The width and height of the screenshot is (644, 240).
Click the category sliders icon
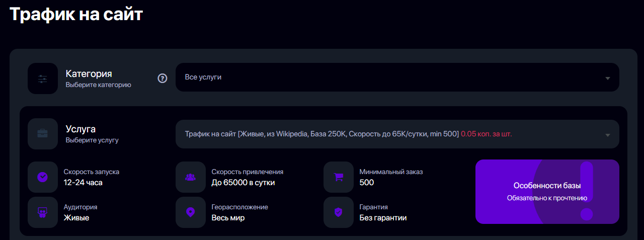tap(42, 78)
